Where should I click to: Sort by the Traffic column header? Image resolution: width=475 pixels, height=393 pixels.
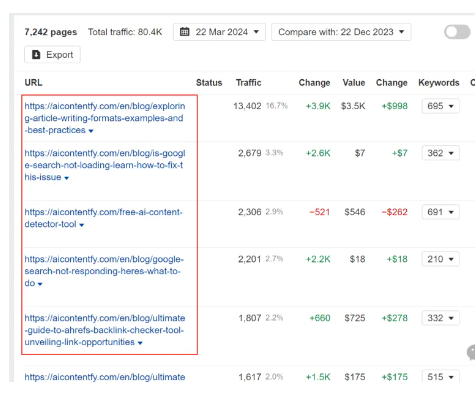point(249,83)
